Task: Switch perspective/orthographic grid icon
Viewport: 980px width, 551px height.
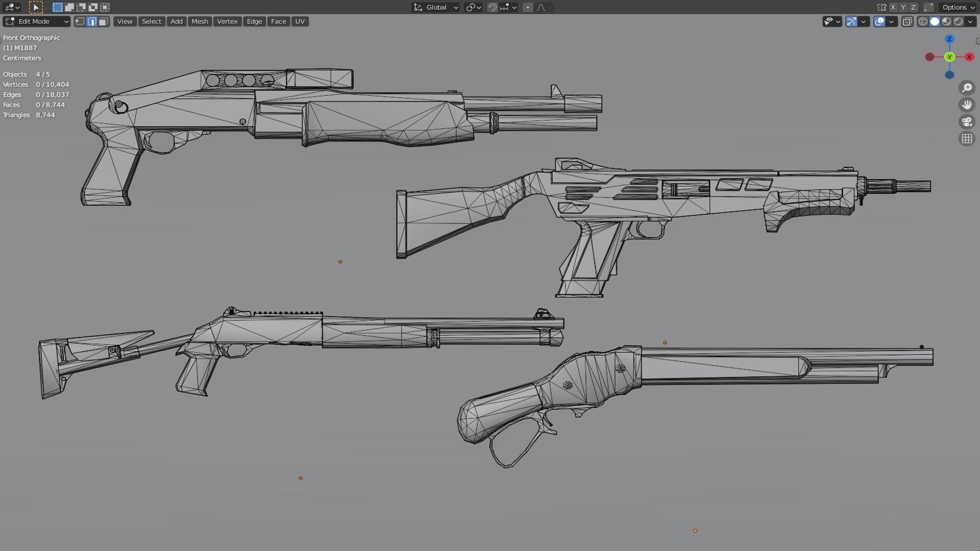Action: point(967,138)
